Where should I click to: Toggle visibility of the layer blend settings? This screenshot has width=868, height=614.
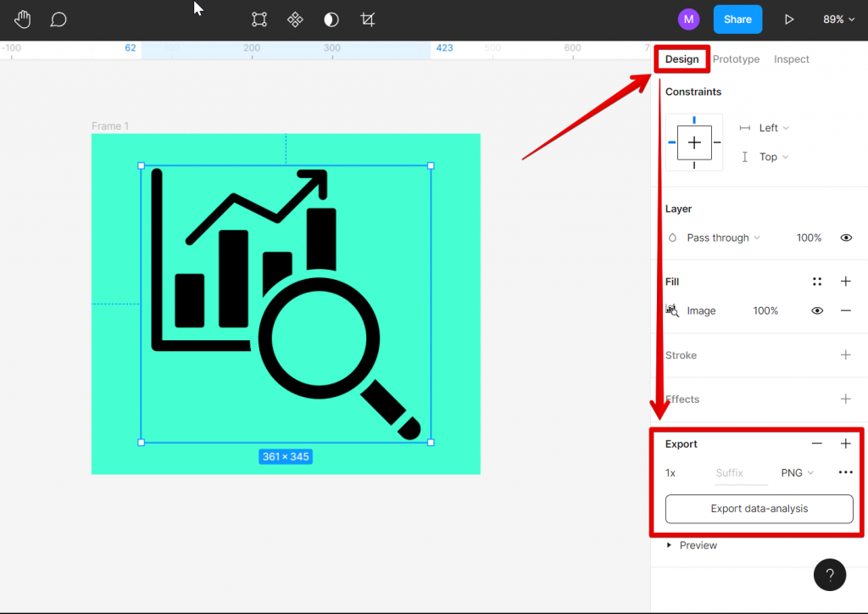click(x=846, y=237)
